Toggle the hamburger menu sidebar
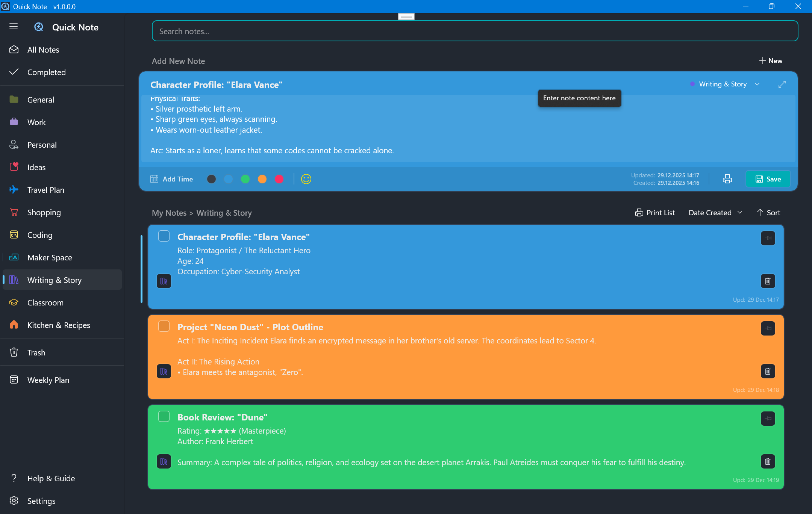Viewport: 812px width, 514px height. [14, 27]
